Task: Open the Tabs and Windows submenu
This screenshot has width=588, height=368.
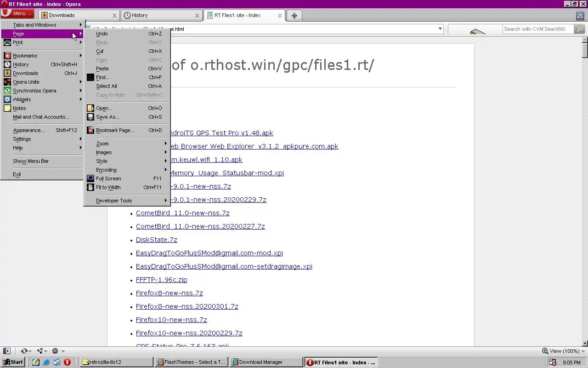Action: [x=43, y=25]
